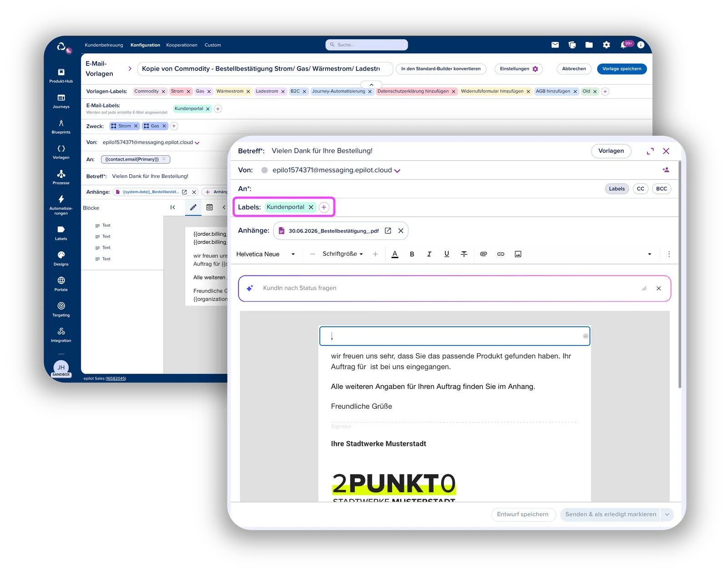The width and height of the screenshot is (728, 574).
Task: Open the vertical three-dot composer menu
Action: [x=669, y=254]
